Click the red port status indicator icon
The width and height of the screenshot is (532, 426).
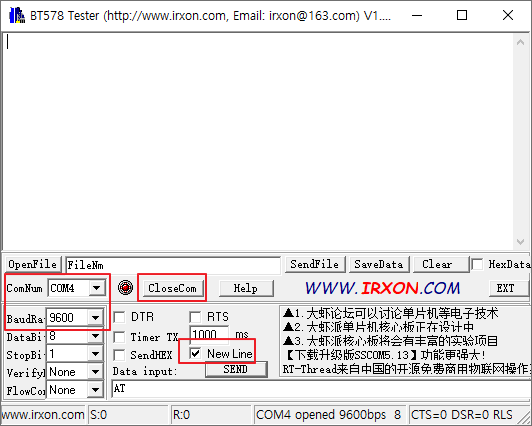(x=125, y=288)
